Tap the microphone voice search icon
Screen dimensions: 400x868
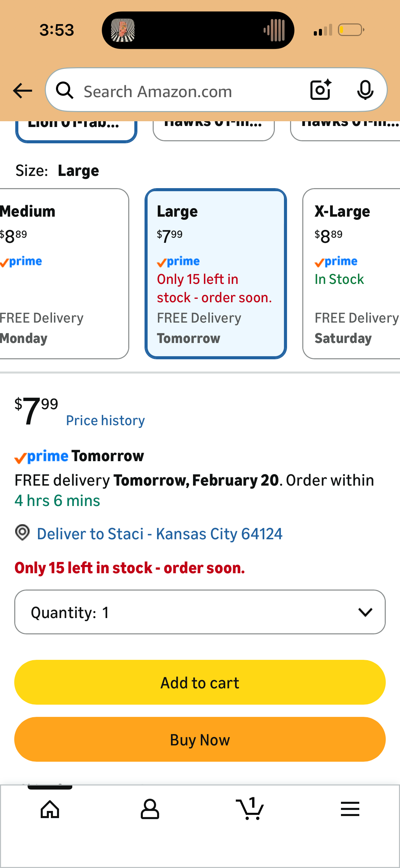(x=365, y=90)
